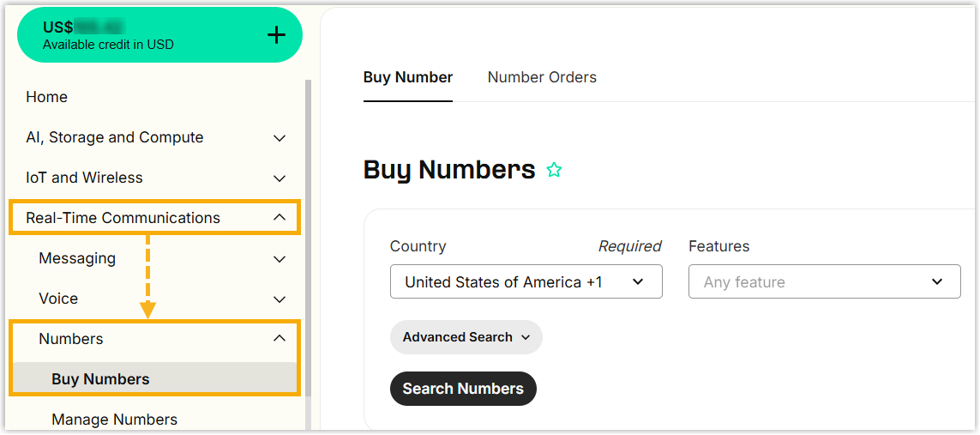
Task: Click the Buy Numbers page heading
Action: (448, 170)
